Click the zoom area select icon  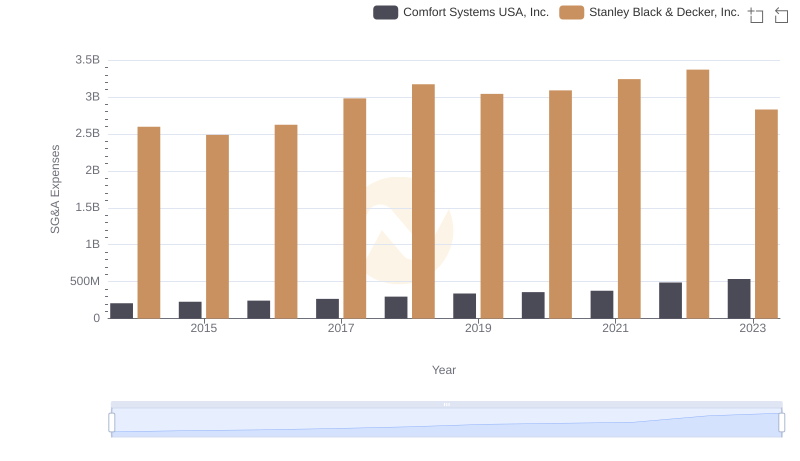click(x=756, y=15)
